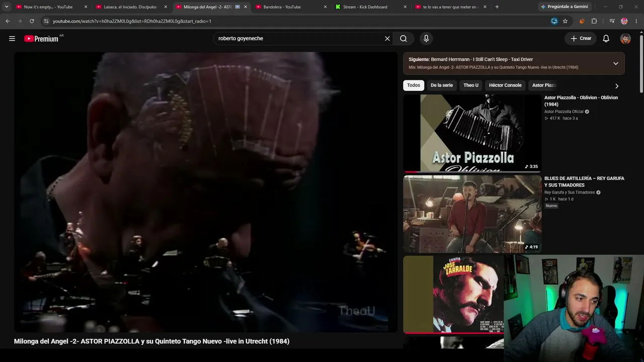Image resolution: width=644 pixels, height=362 pixels.
Task: Click the José Larralde album thumbnail
Action: pyautogui.click(x=453, y=295)
